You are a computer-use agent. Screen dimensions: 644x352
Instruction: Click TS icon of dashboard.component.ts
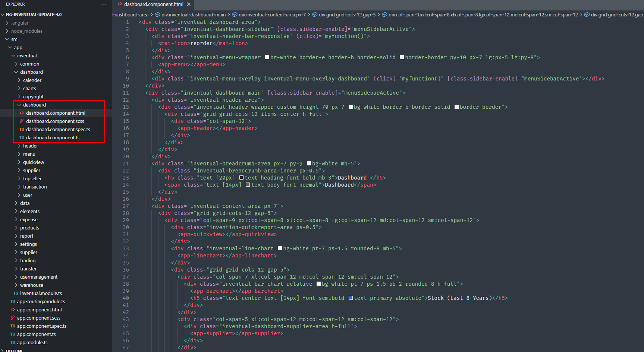22,137
